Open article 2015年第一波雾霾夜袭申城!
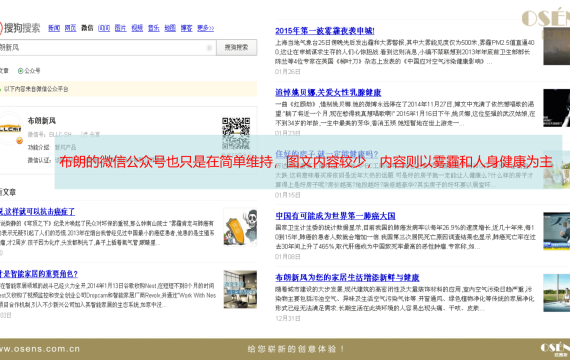Screen dimensions: 570x360 click(x=325, y=31)
